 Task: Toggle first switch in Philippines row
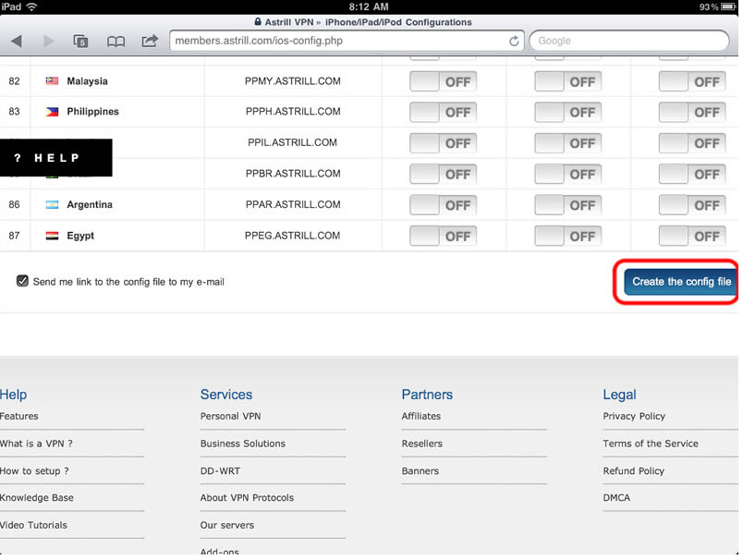(x=443, y=113)
